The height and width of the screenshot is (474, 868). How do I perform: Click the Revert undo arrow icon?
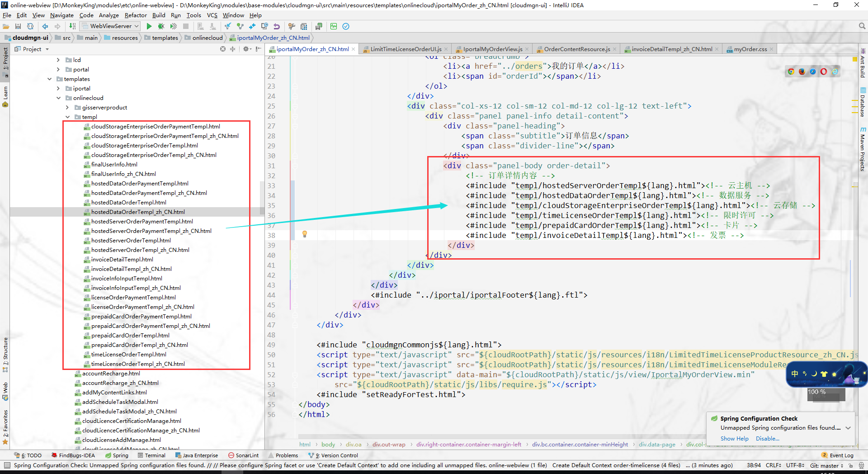[277, 26]
